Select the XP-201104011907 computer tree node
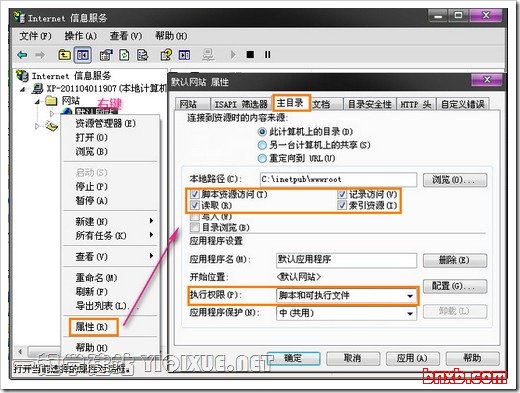Viewport: 520px width, 393px height. click(106, 88)
